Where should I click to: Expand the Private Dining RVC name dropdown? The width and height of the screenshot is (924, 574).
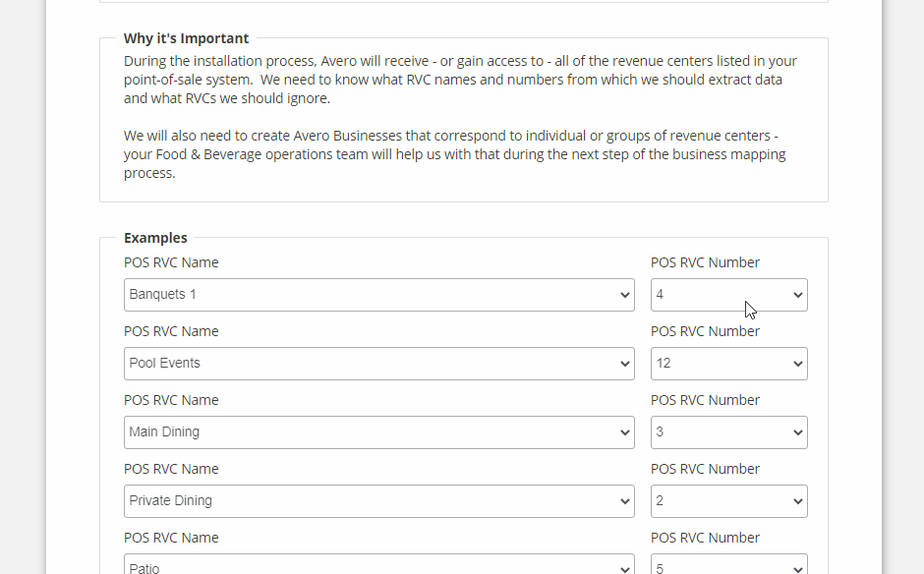378,501
